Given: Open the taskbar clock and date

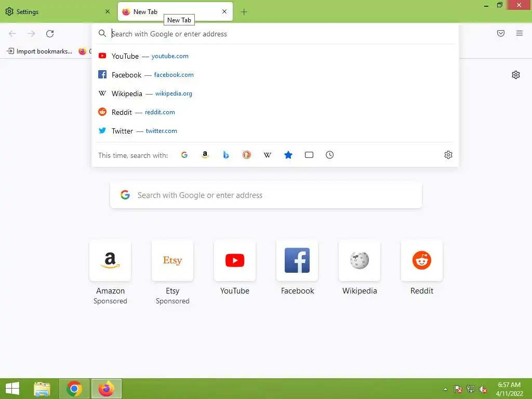Looking at the screenshot, I should (x=509, y=389).
